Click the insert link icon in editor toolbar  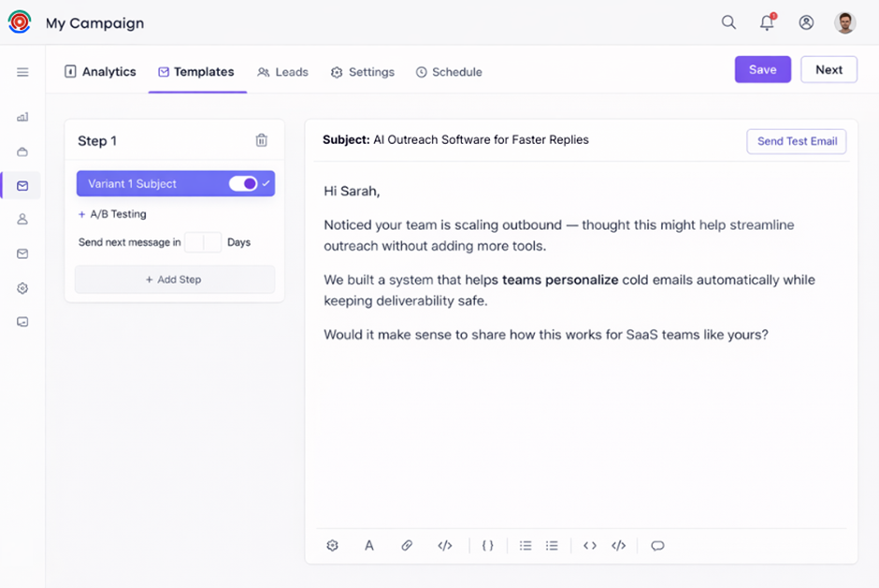[407, 546]
